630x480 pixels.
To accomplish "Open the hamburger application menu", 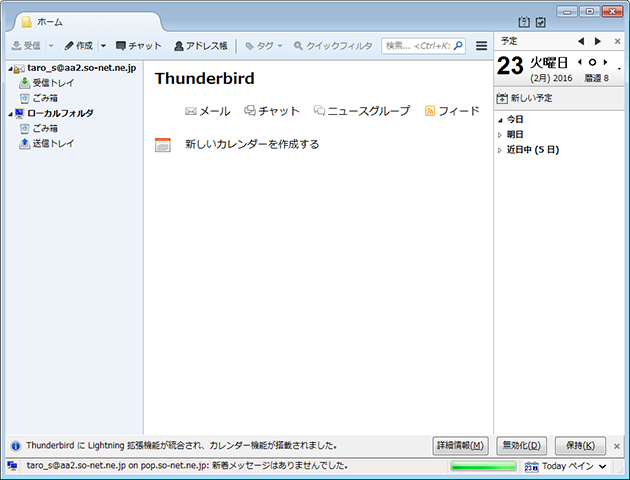I will click(481, 46).
